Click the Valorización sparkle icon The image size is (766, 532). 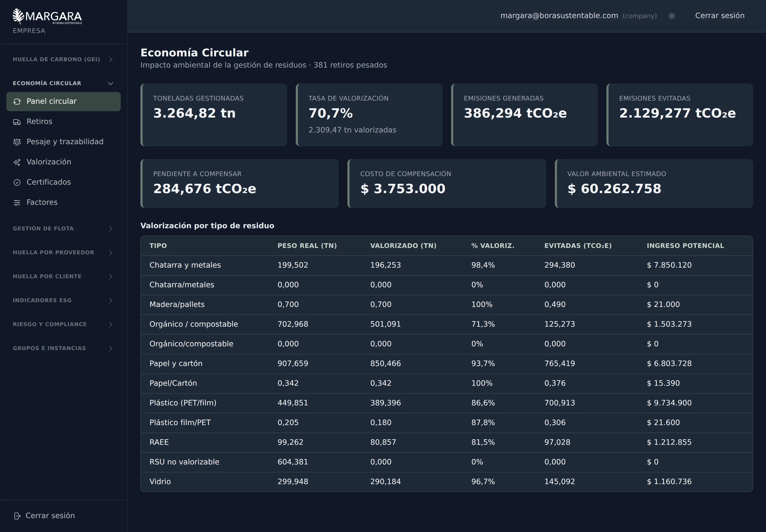[17, 162]
